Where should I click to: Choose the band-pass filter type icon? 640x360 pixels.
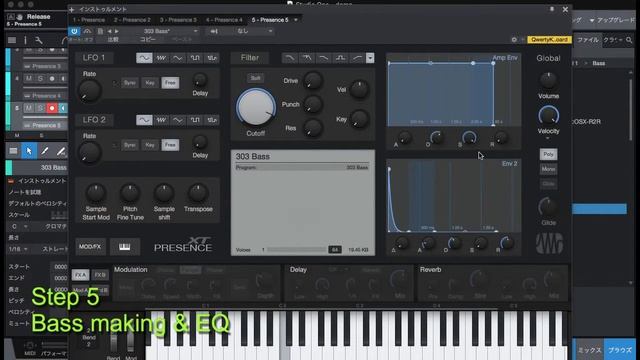(340, 58)
